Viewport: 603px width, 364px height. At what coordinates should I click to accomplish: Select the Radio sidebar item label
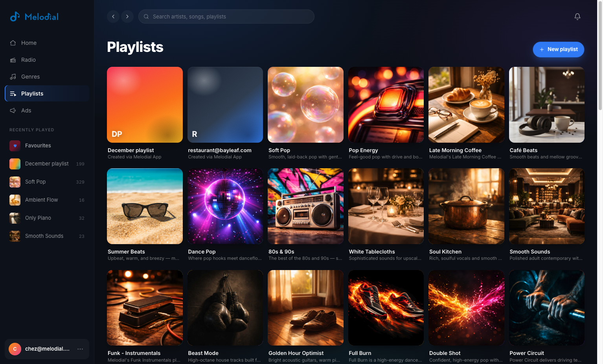click(x=28, y=60)
